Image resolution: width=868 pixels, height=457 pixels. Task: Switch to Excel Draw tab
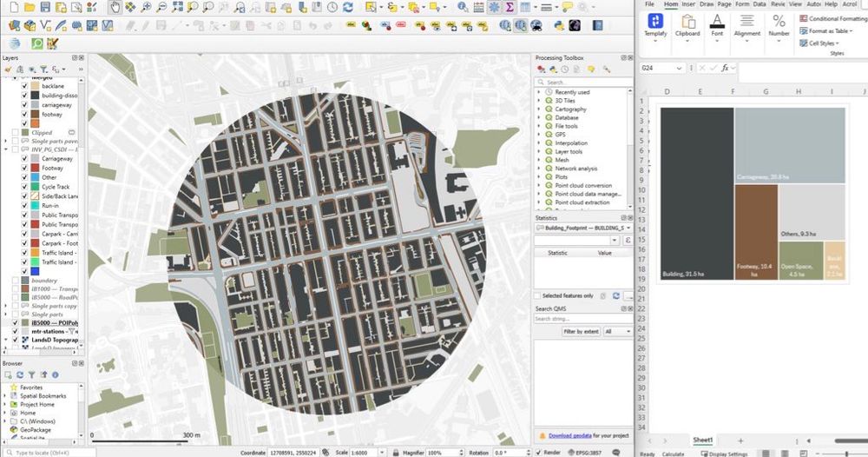tap(707, 3)
